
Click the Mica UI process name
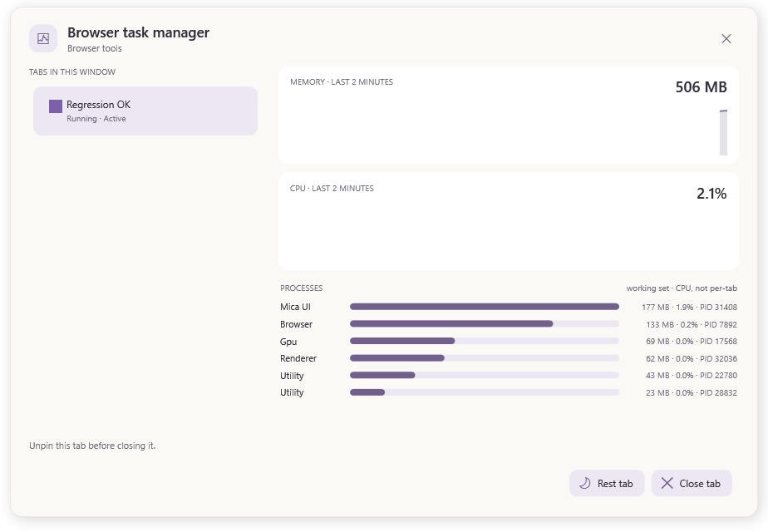coord(295,308)
